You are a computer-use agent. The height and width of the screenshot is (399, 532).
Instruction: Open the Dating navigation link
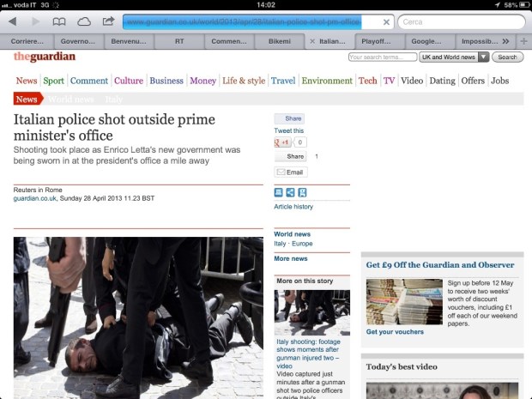pos(443,81)
